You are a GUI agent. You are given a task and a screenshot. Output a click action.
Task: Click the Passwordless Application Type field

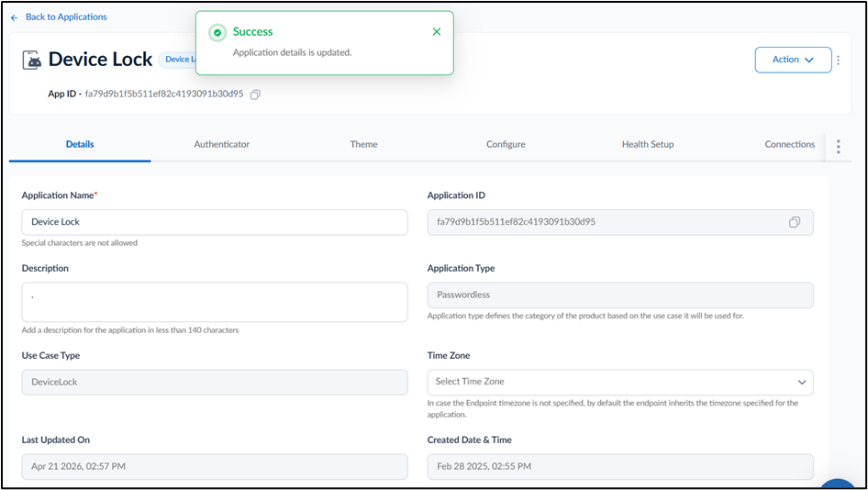[x=620, y=295]
